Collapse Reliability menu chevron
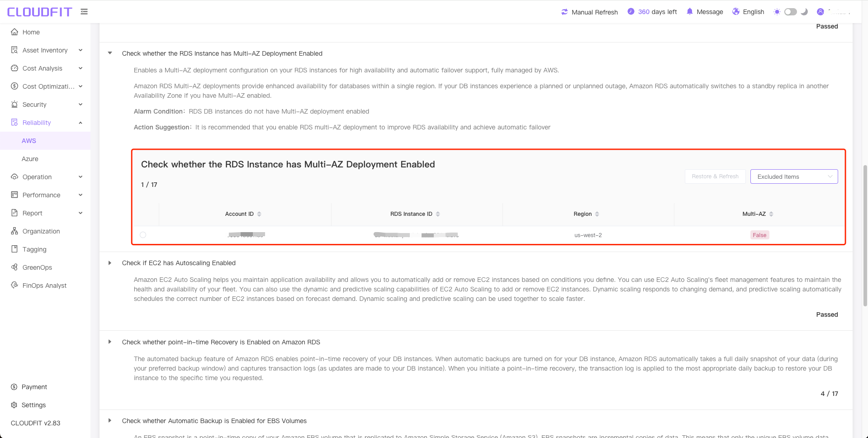Image resolution: width=868 pixels, height=438 pixels. click(81, 123)
